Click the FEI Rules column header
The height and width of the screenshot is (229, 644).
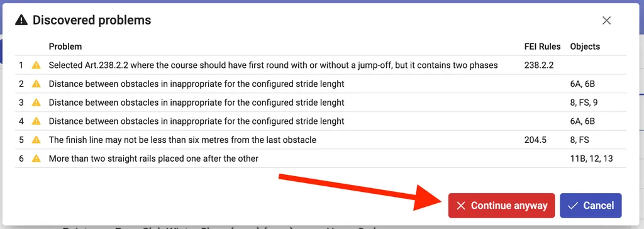coord(542,47)
